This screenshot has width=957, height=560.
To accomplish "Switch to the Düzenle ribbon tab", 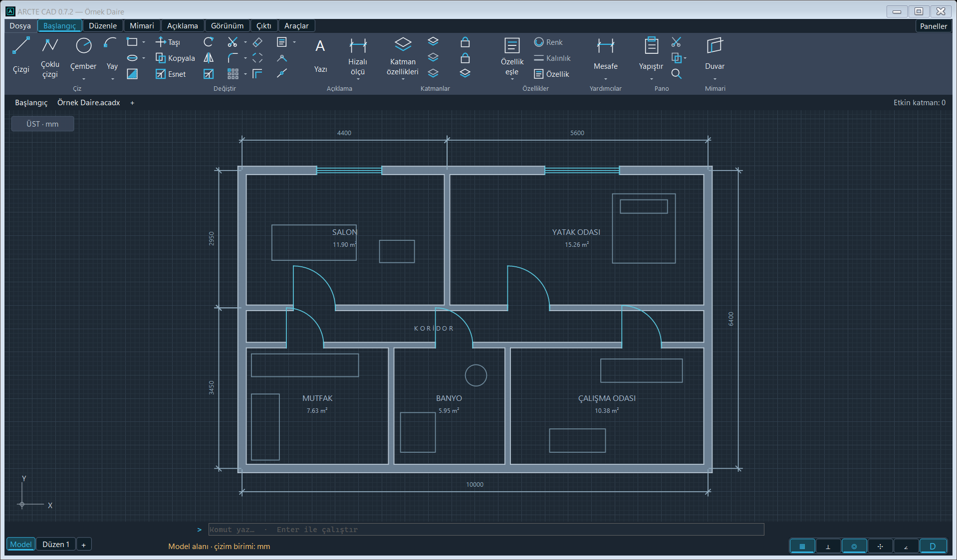I will coord(103,25).
